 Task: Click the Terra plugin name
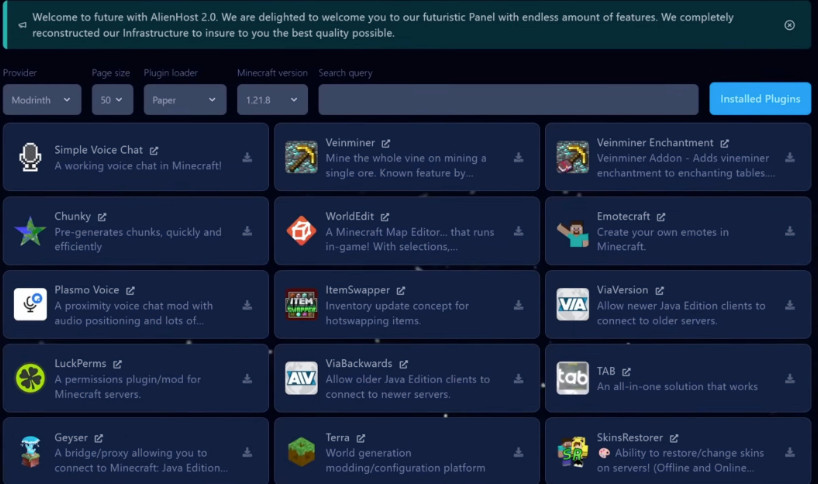pyautogui.click(x=337, y=438)
